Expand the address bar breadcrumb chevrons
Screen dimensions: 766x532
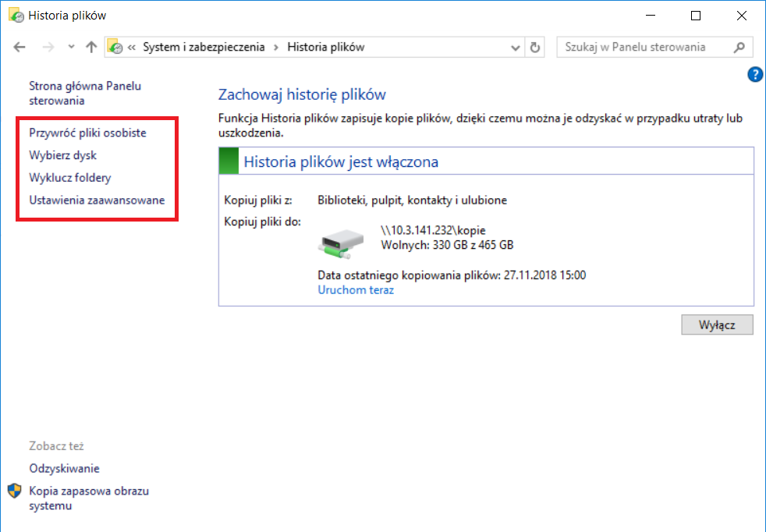(x=131, y=48)
